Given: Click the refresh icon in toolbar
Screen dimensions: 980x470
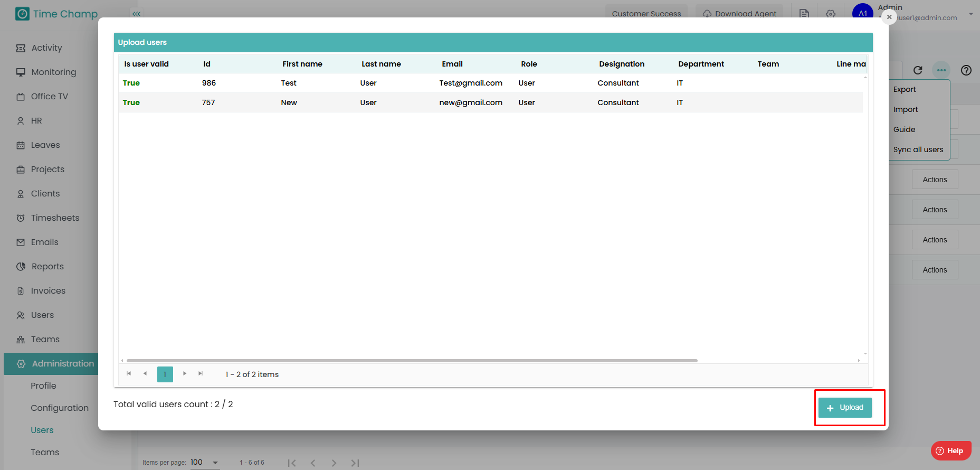Looking at the screenshot, I should (x=918, y=70).
